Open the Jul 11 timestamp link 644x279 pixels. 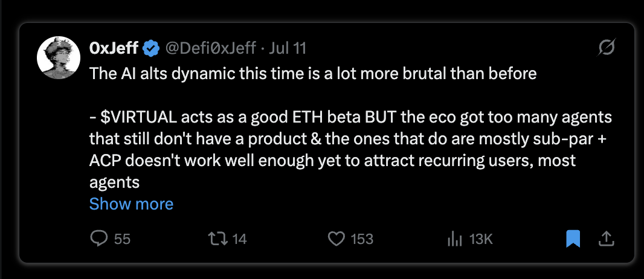288,49
